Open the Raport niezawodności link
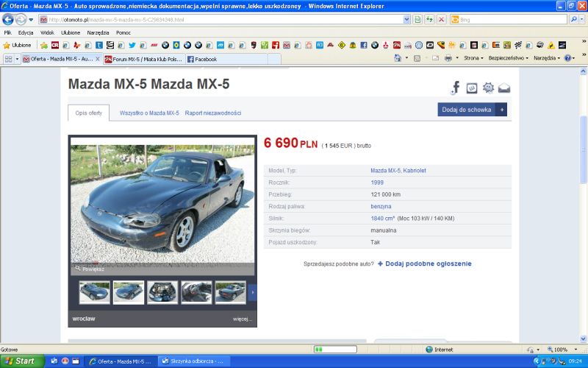Screen dimensions: 588x368 213,113
